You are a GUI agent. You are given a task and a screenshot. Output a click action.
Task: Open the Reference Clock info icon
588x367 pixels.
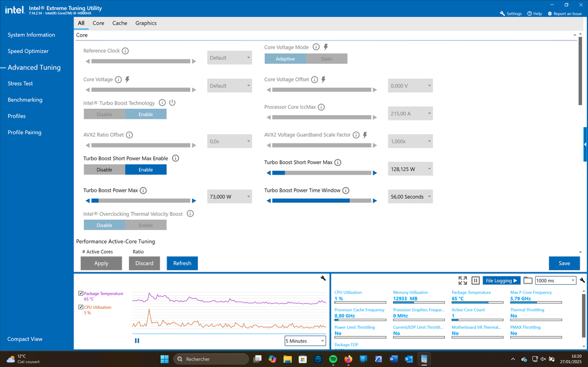[x=125, y=51]
